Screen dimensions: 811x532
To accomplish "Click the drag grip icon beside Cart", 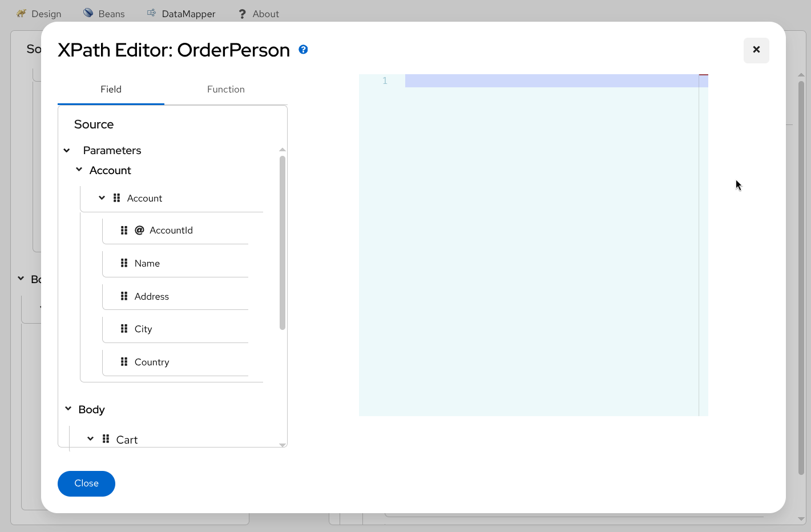I will click(106, 439).
